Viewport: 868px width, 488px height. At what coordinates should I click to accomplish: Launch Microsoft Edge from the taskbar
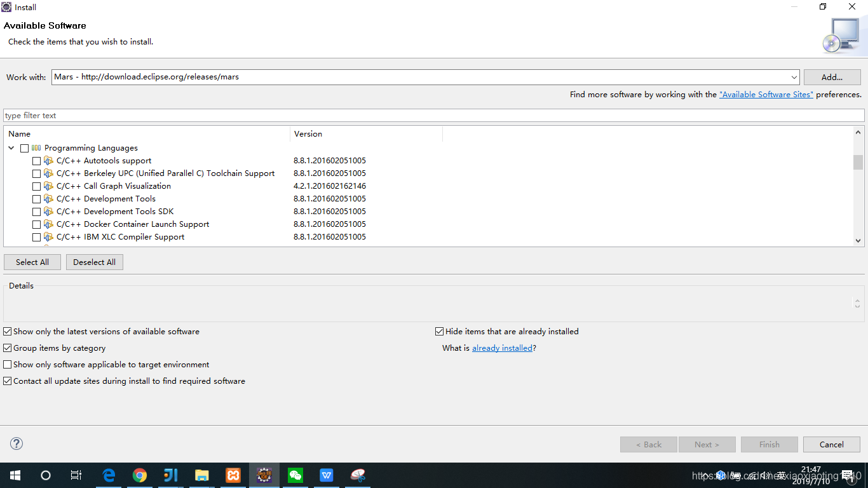[109, 475]
